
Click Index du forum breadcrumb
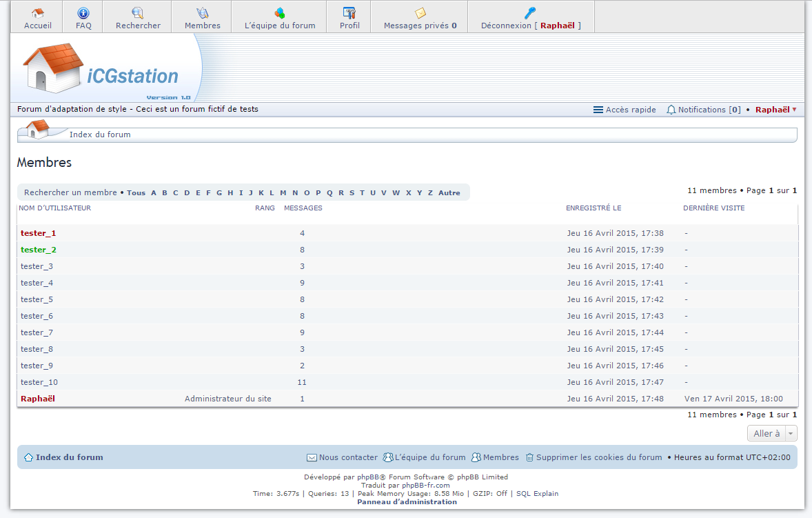(100, 135)
